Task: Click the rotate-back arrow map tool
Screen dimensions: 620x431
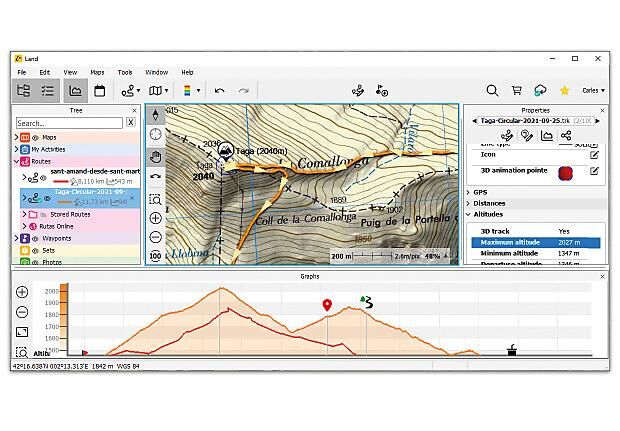Action: pyautogui.click(x=155, y=176)
